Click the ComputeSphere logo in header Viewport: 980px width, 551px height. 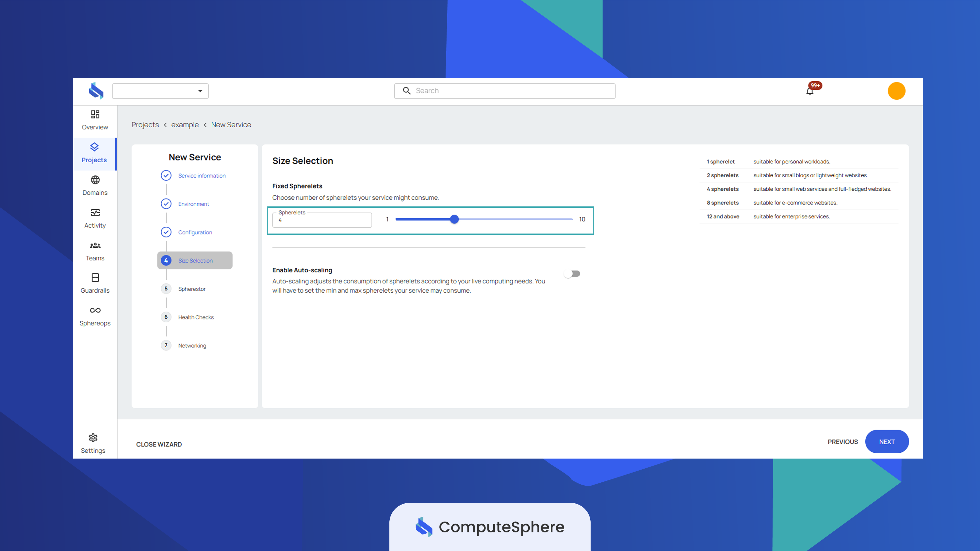tap(96, 91)
